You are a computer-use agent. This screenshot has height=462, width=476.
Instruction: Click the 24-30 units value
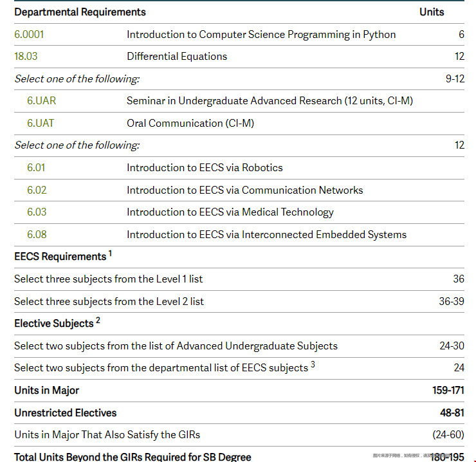point(452,346)
